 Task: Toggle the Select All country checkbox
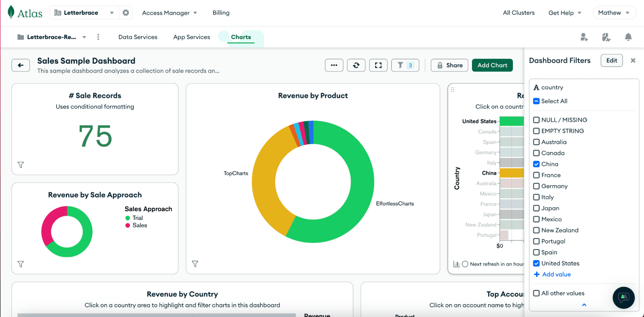[x=536, y=101]
